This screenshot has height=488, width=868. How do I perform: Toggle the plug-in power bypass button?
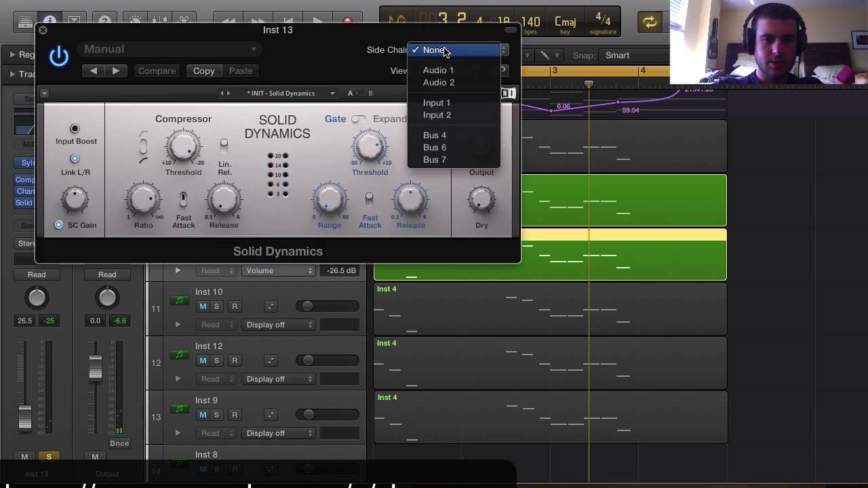(x=59, y=56)
